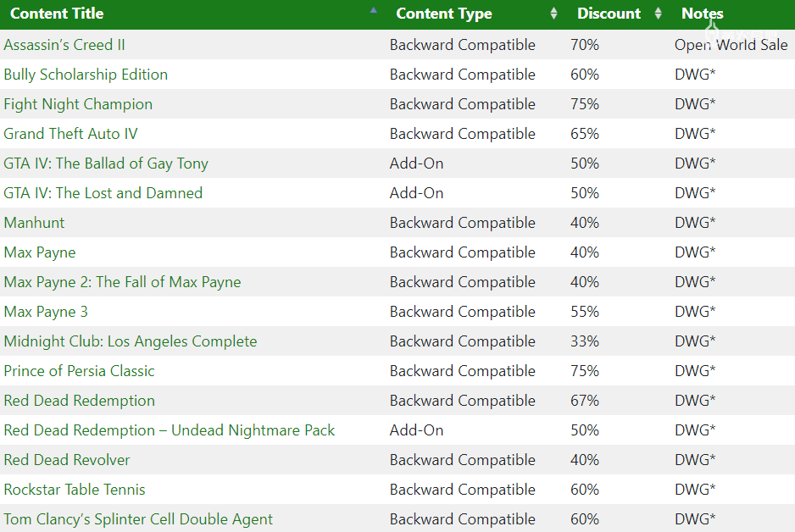Open GTA IV: The Lost and Damned
The height and width of the screenshot is (532, 795).
coord(103,193)
